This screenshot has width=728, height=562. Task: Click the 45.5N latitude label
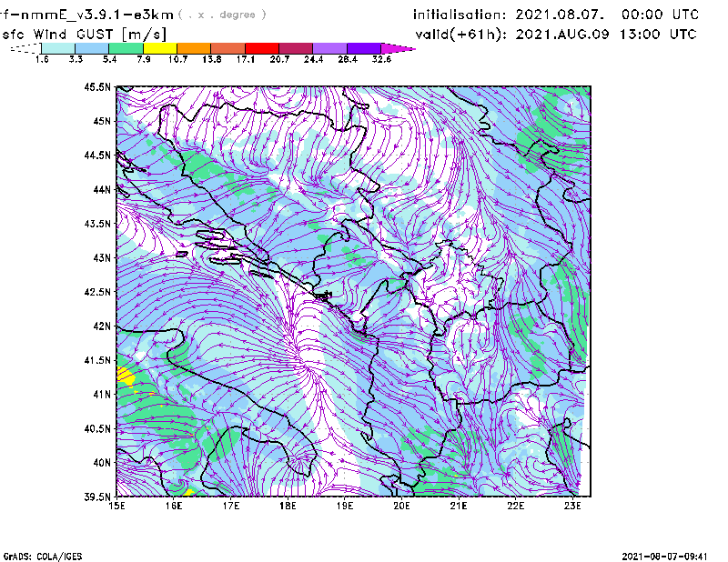pos(98,86)
